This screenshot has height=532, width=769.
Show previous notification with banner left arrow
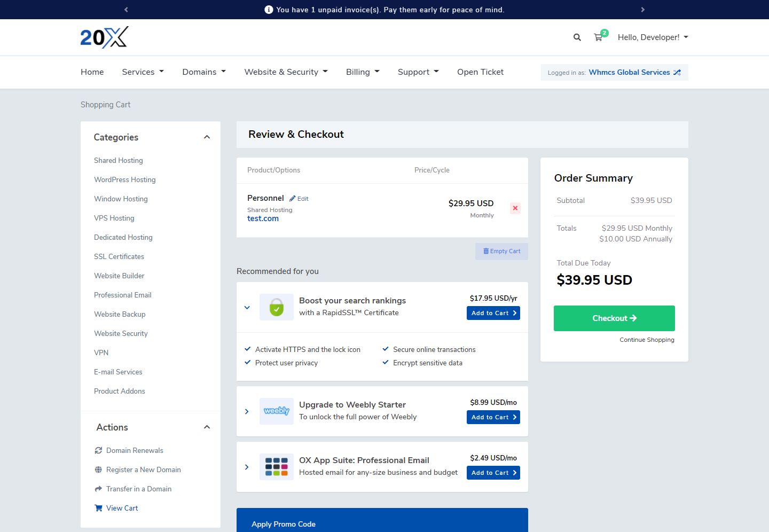(x=126, y=10)
